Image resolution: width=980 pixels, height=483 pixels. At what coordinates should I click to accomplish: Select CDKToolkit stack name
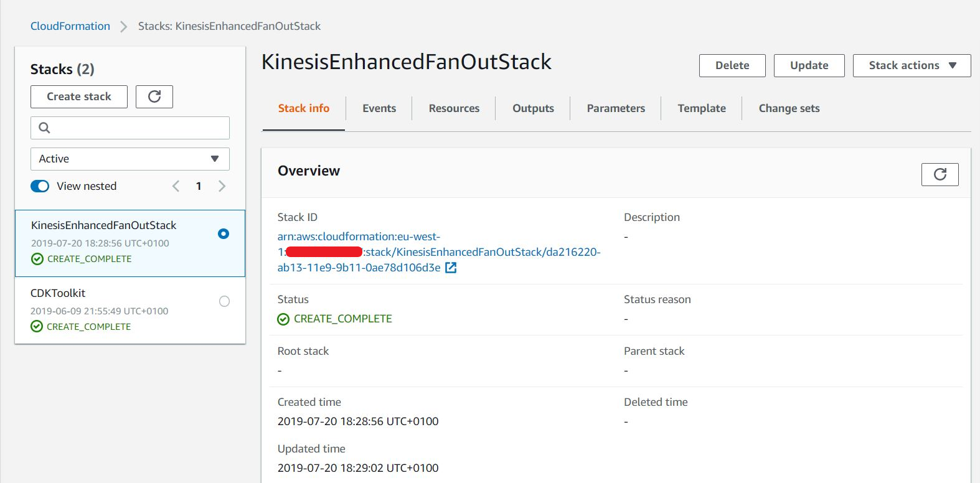click(58, 293)
